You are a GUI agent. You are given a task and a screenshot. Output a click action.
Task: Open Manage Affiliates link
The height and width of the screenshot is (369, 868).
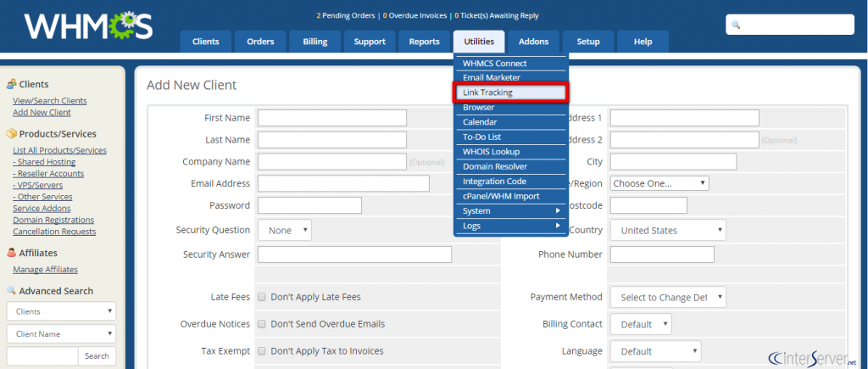(x=46, y=270)
